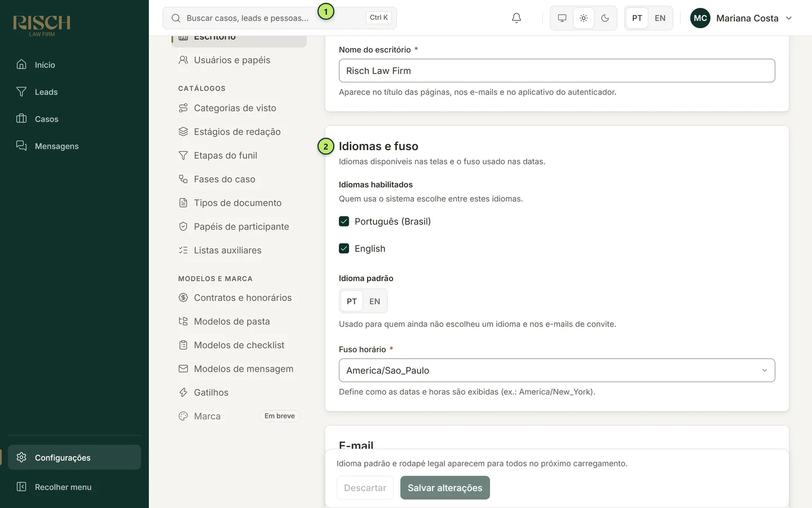This screenshot has height=508, width=812.
Task: Open Modelos de checklist page
Action: click(x=239, y=345)
